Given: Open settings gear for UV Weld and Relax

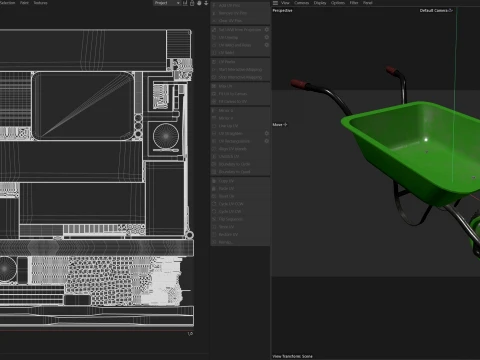Looking at the screenshot, I should 267,45.
